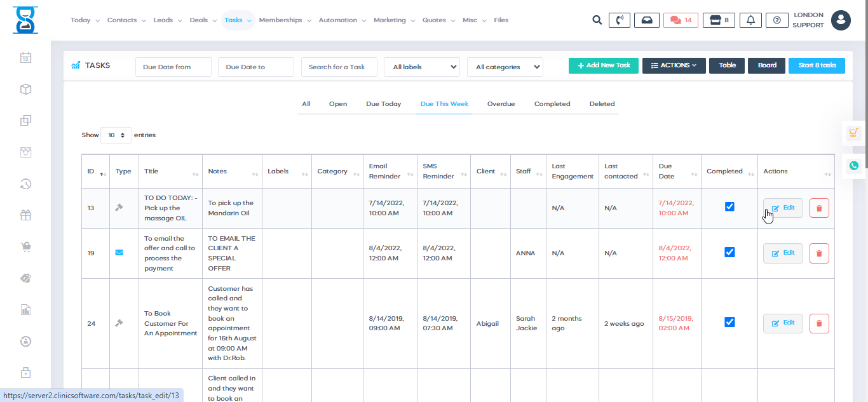Switch to the Overdue tab

click(501, 104)
